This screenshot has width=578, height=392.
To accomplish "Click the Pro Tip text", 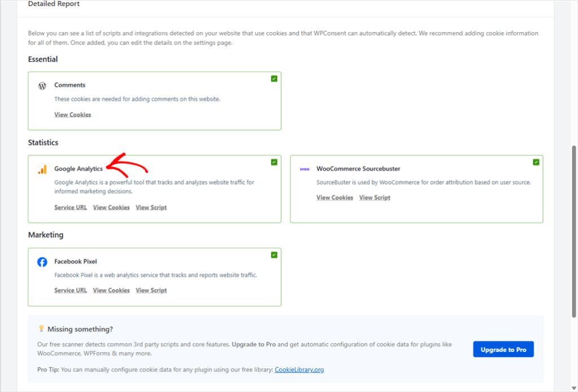I will 181,369.
